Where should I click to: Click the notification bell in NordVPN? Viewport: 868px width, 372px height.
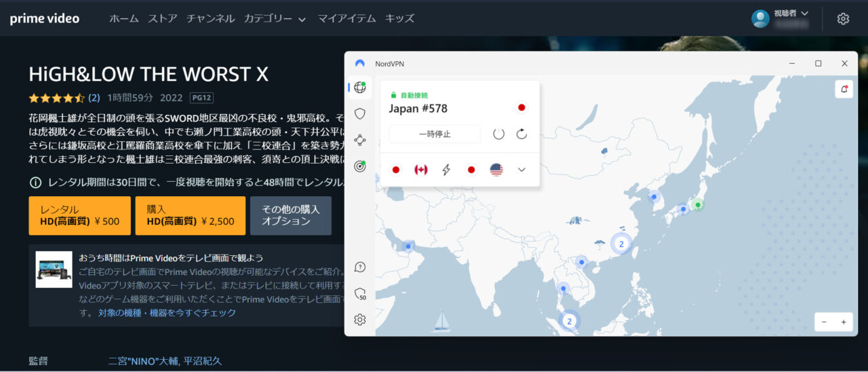click(844, 89)
